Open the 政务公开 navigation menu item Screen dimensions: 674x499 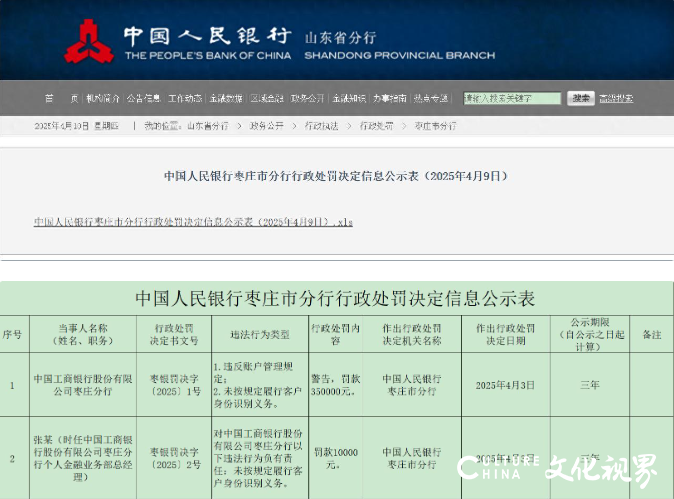click(x=308, y=98)
